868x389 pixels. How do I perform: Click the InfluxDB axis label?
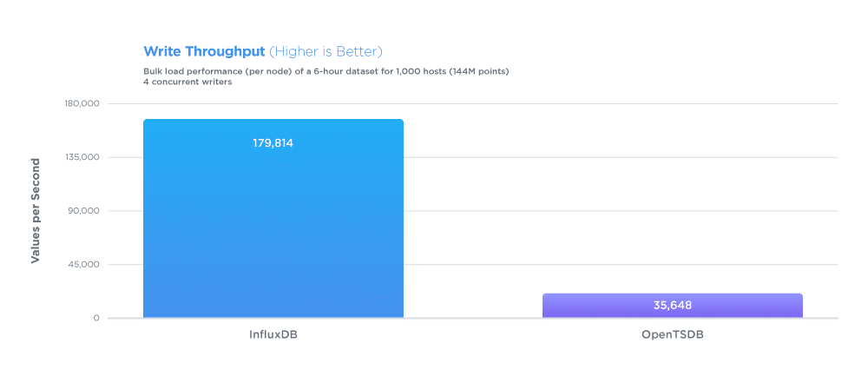pos(273,335)
